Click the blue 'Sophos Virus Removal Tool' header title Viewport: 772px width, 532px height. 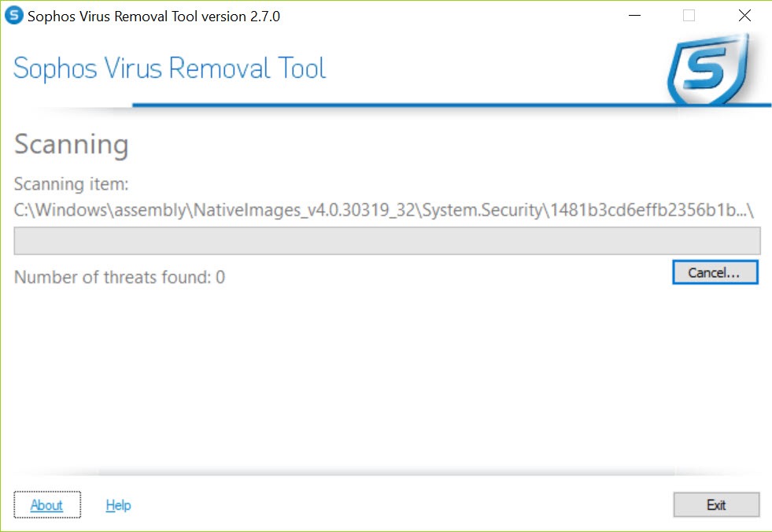click(169, 68)
